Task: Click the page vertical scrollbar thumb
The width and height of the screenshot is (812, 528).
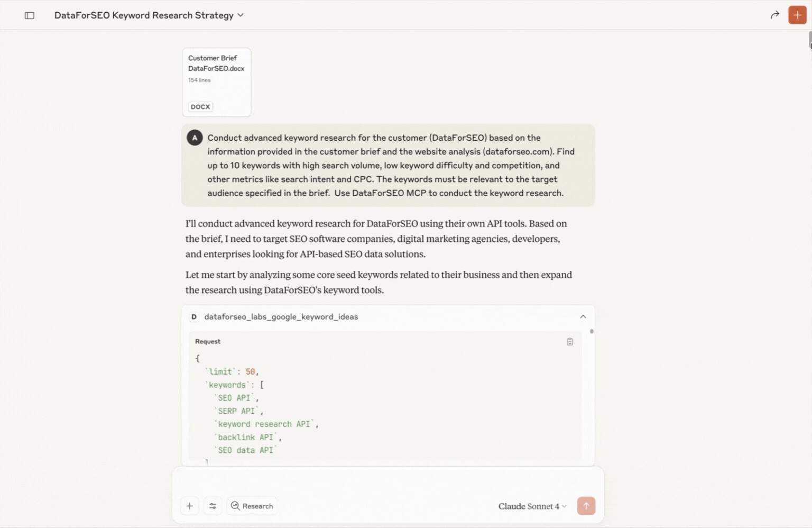Action: pyautogui.click(x=810, y=40)
